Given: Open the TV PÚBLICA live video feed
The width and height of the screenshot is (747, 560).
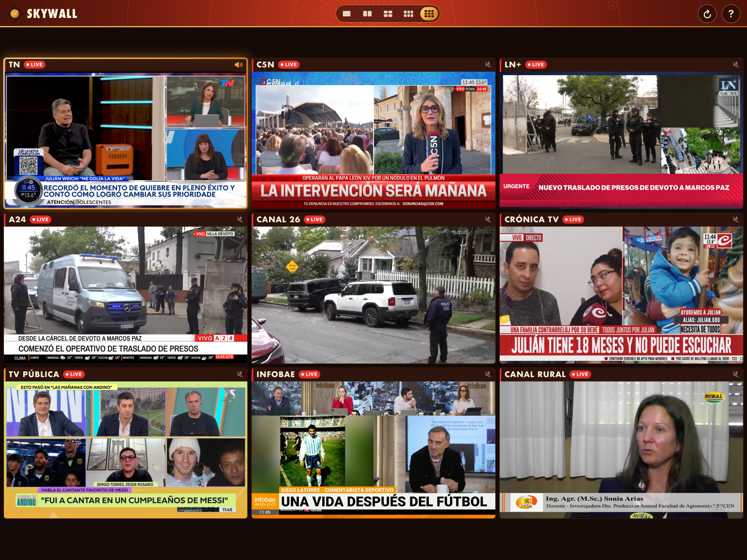Looking at the screenshot, I should tap(126, 450).
